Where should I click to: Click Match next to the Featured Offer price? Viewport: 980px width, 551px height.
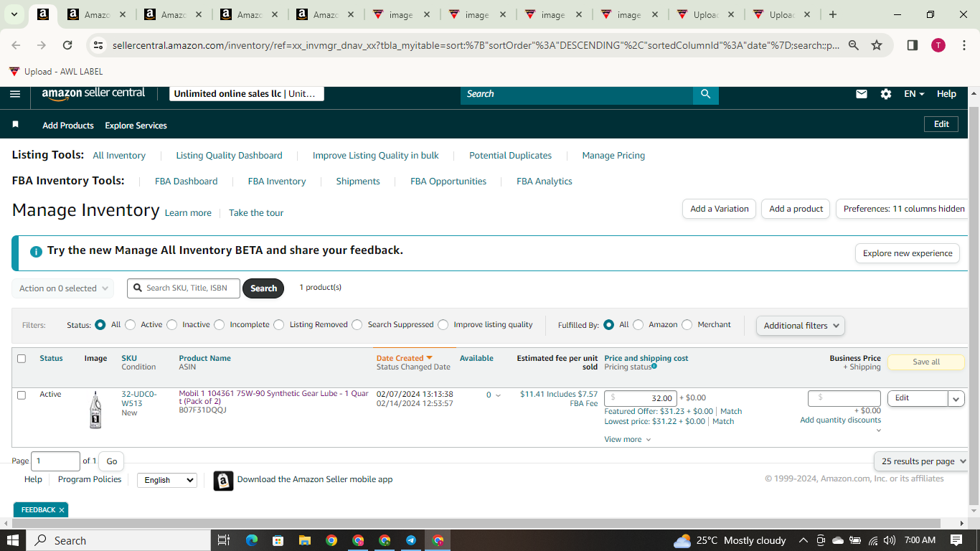coord(731,412)
